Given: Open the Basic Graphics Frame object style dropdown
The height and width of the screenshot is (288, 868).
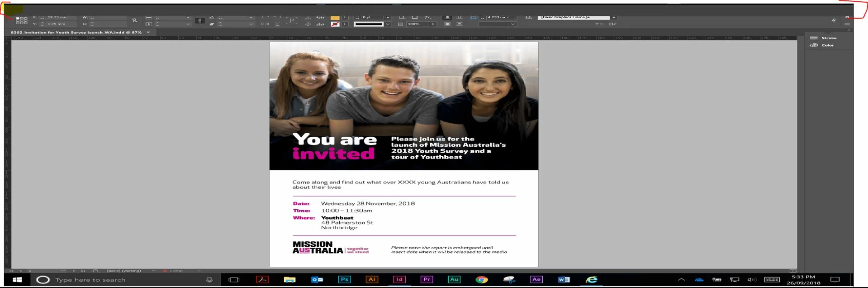Looking at the screenshot, I should tap(614, 17).
